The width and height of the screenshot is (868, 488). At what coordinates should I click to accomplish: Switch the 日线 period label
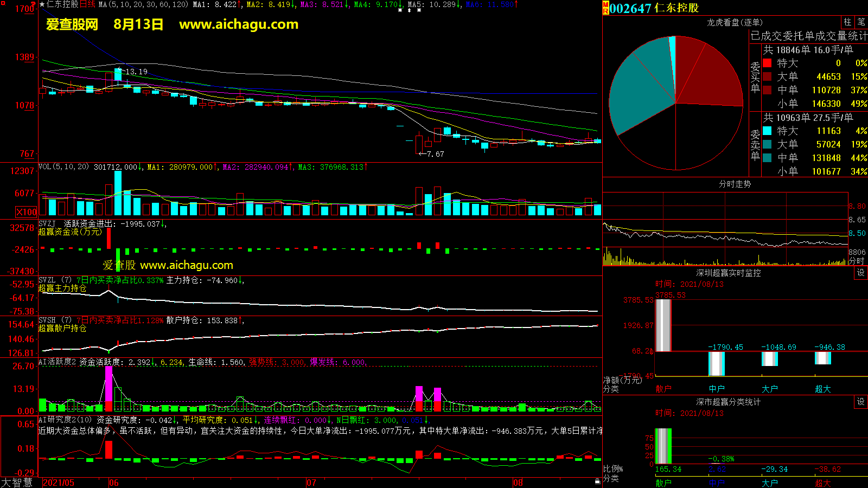click(87, 4)
